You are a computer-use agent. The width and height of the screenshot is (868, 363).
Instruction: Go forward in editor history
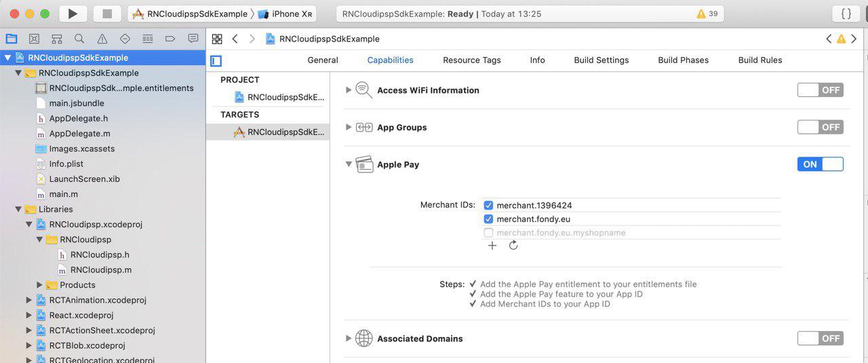point(252,39)
